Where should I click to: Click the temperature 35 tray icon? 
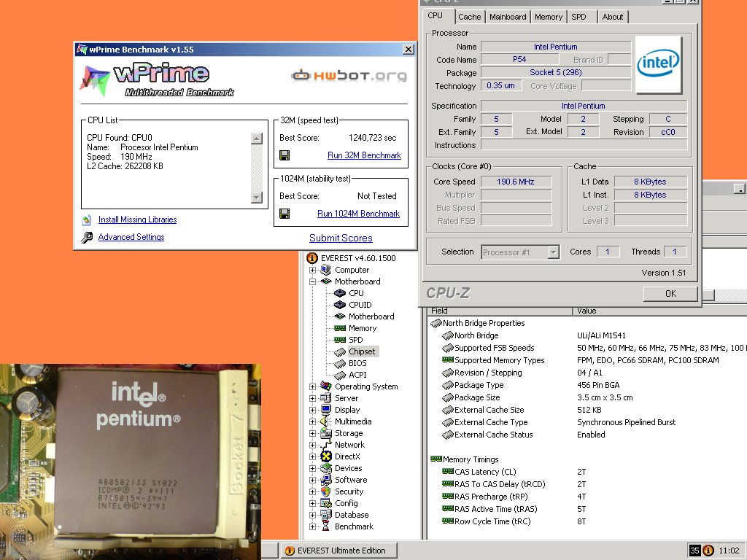694,551
